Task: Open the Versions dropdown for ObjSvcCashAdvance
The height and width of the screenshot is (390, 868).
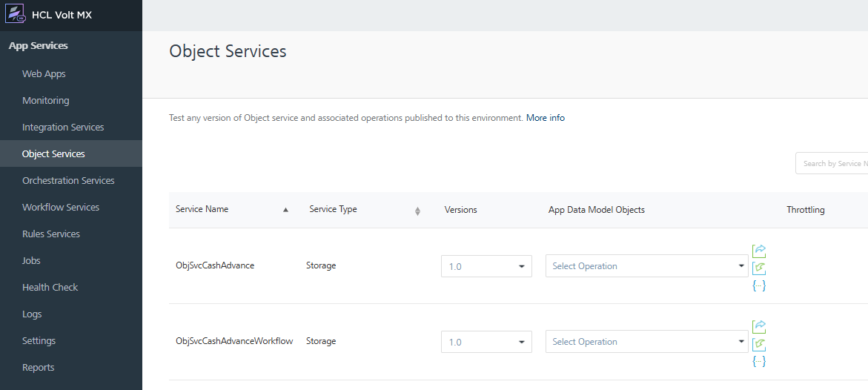Action: pos(486,266)
